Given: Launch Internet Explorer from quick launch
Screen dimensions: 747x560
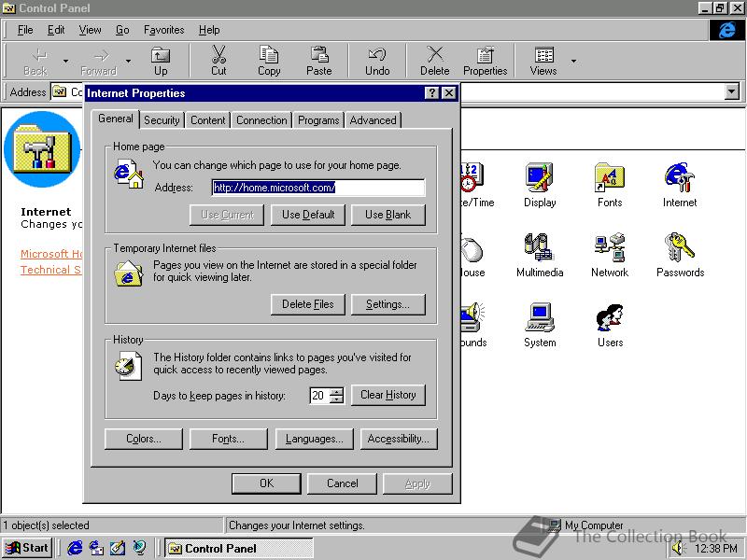Looking at the screenshot, I should pyautogui.click(x=75, y=548).
